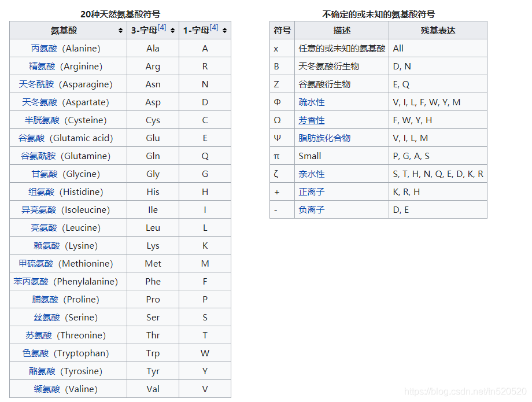The height and width of the screenshot is (402, 532).
Task: Select the 'Ile' three-letter code cell
Action: (x=153, y=210)
